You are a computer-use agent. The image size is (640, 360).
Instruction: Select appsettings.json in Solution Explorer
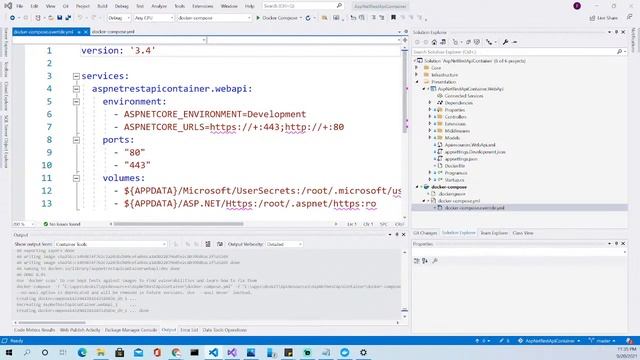coord(461,159)
